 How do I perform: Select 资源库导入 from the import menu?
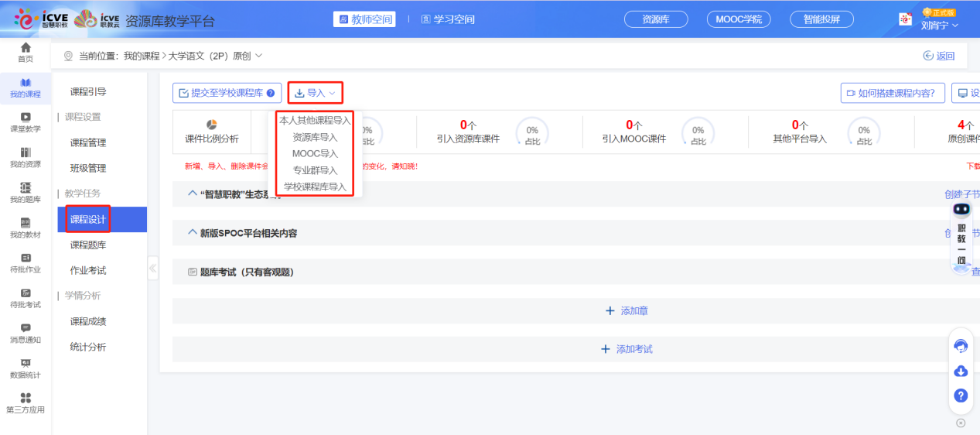[x=315, y=137]
